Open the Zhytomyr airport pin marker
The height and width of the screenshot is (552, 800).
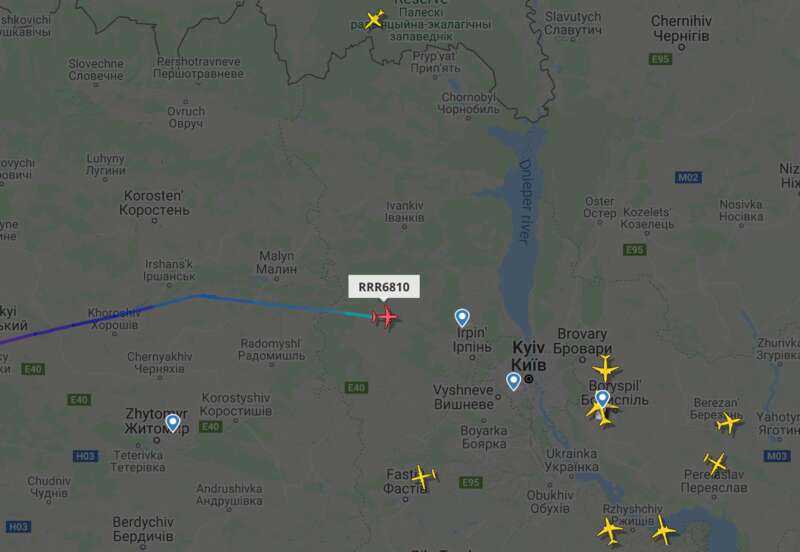[173, 423]
